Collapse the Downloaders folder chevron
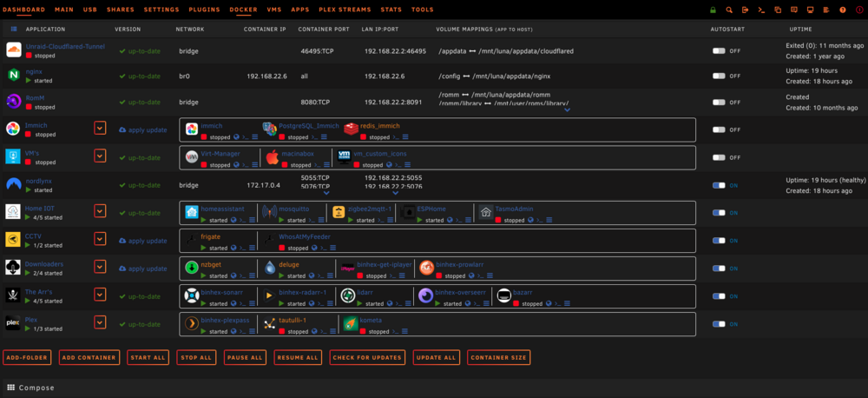 [x=100, y=267]
